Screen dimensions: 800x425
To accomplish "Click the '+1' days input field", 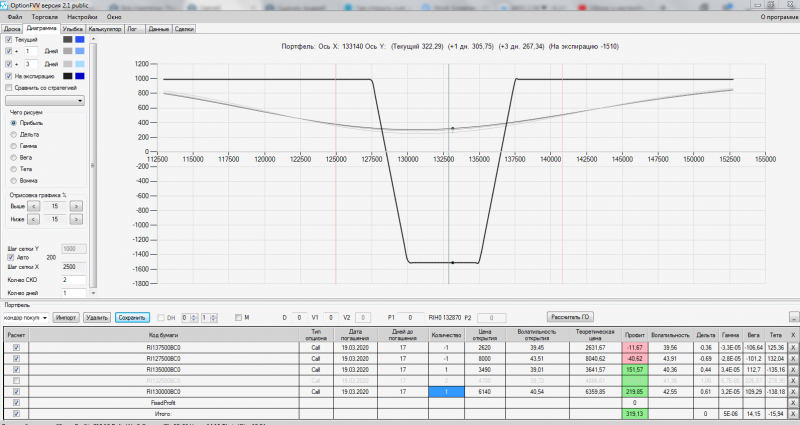I will (31, 51).
